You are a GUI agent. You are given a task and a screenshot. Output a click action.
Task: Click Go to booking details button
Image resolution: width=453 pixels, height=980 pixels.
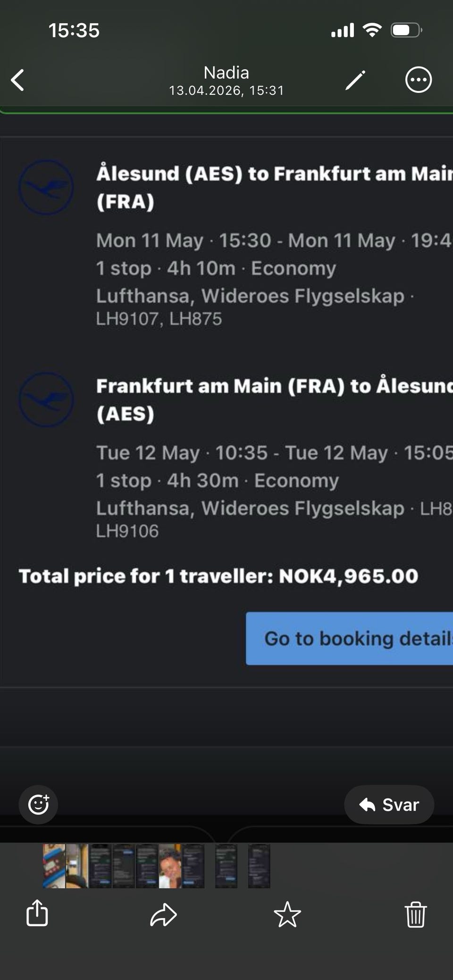pyautogui.click(x=349, y=638)
